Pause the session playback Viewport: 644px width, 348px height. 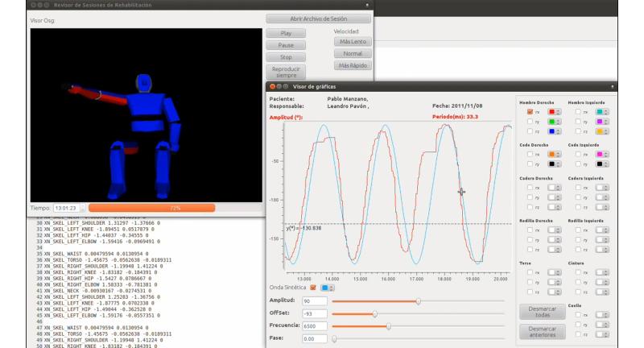[286, 46]
